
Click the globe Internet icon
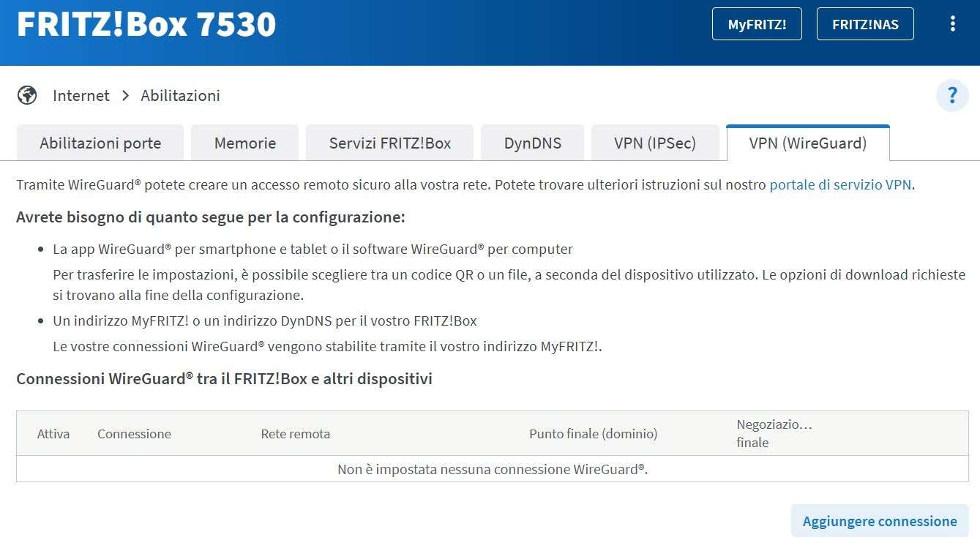(x=27, y=95)
